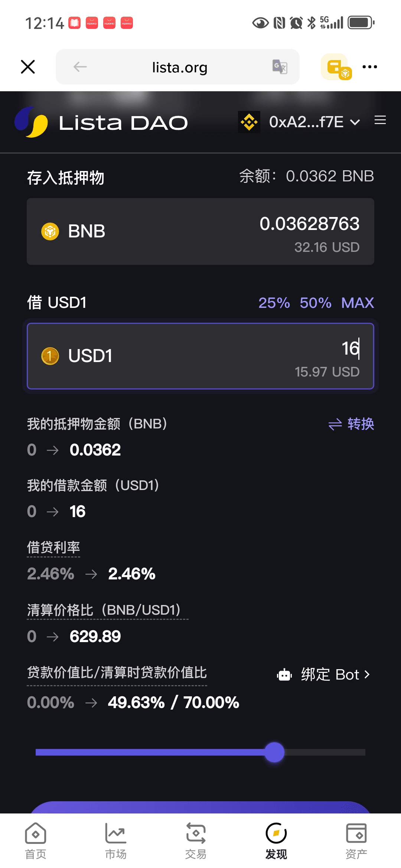Image resolution: width=401 pixels, height=868 pixels.
Task: Tap the Bot robot icon
Action: [284, 674]
